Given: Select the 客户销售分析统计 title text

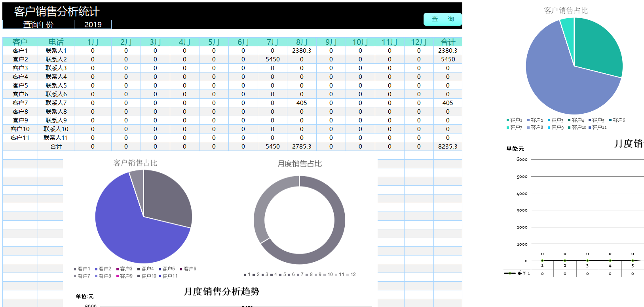Looking at the screenshot, I should click(57, 11).
